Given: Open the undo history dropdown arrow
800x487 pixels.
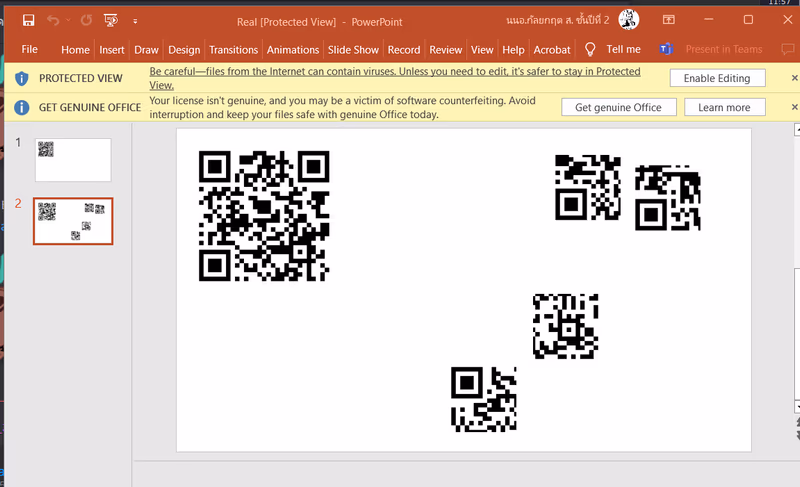Looking at the screenshot, I should pyautogui.click(x=68, y=20).
